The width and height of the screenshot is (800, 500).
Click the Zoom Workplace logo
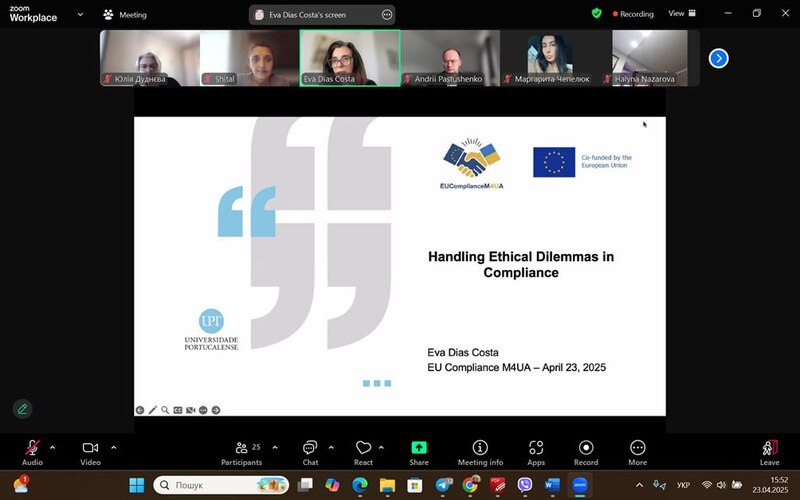(33, 14)
